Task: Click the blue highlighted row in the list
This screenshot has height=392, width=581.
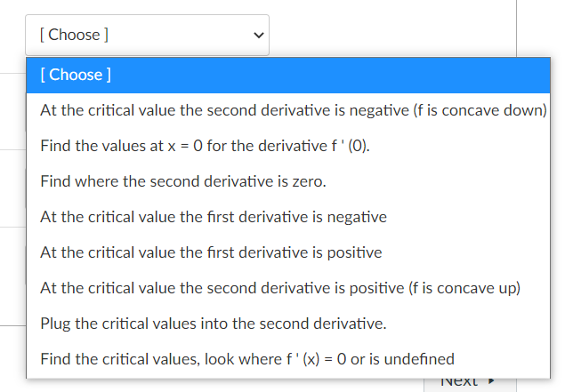Action: tap(288, 75)
